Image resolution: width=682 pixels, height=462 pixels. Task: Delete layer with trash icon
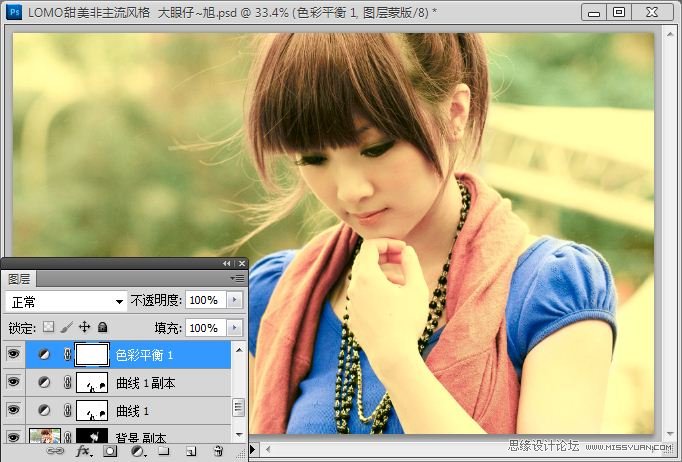[218, 451]
